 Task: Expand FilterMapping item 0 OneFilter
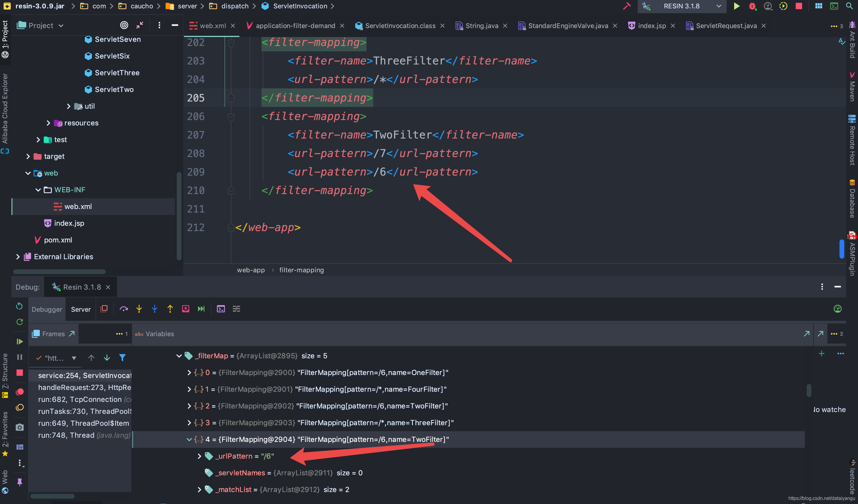point(189,373)
